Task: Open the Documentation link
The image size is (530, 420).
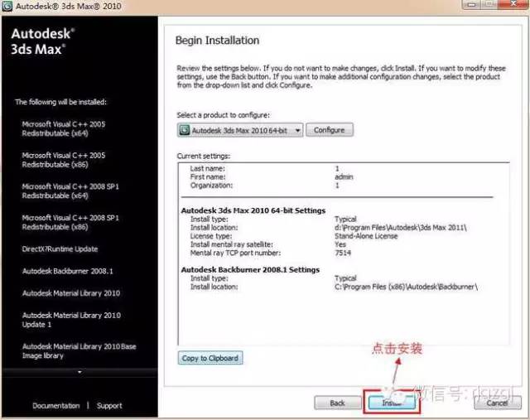Action: point(55,406)
